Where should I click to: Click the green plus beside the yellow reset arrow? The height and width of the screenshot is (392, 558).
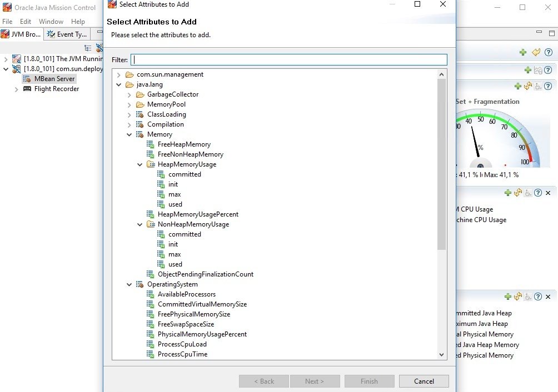click(523, 52)
